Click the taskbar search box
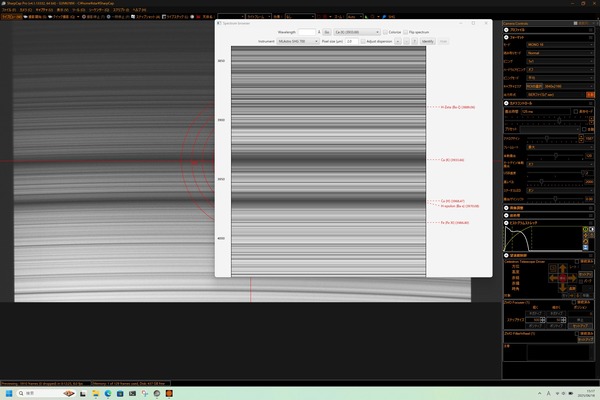Screen dimensions: 600x400 46,393
